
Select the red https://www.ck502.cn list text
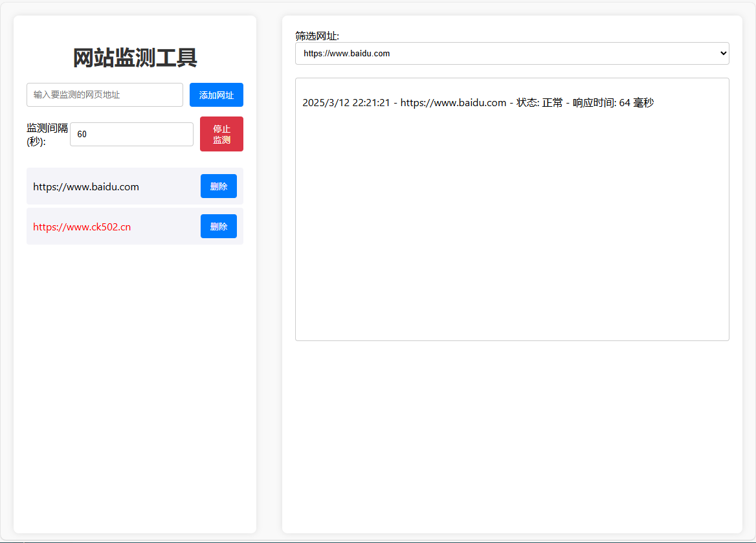click(82, 227)
